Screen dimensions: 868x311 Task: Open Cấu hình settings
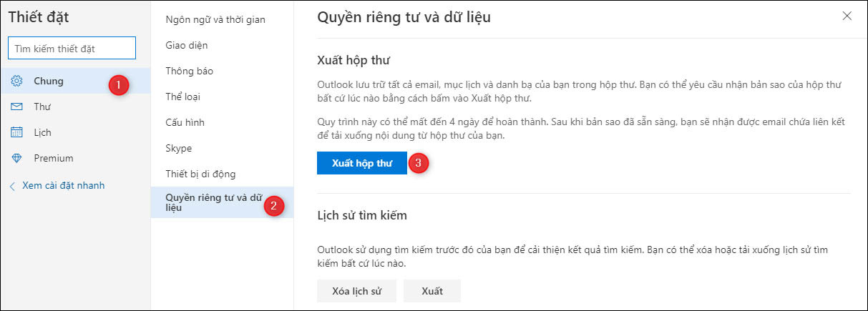point(185,122)
